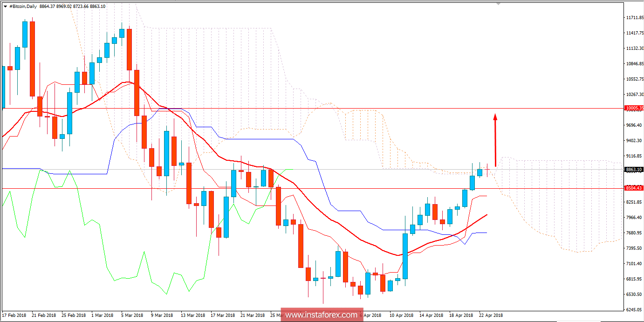Click price axis label 7101.40
The height and width of the screenshot is (322, 644).
point(635,264)
